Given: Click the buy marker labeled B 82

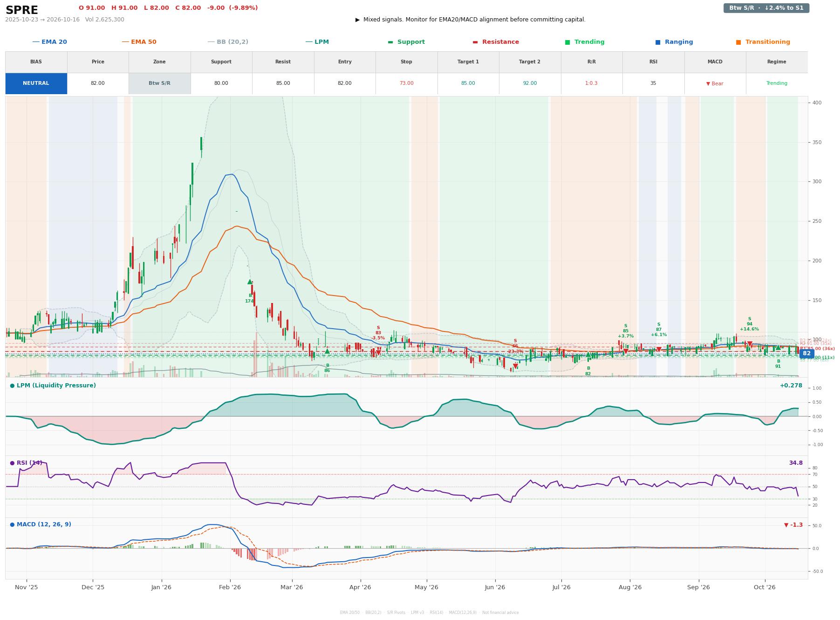Looking at the screenshot, I should [x=588, y=354].
